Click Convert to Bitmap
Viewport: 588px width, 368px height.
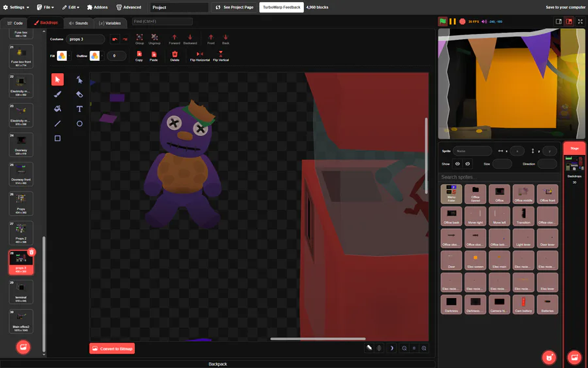coord(112,348)
